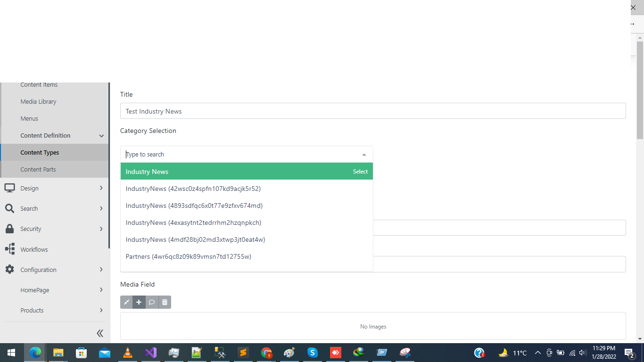Open the notification center icon

629,353
